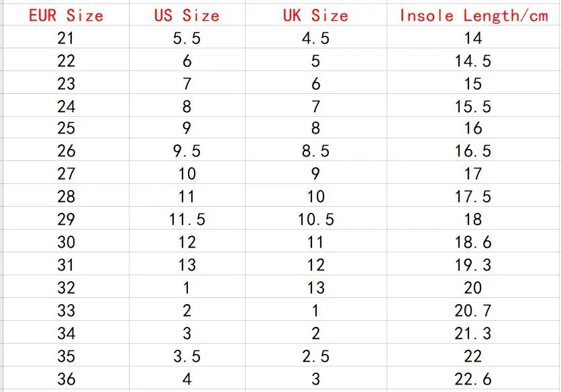The height and width of the screenshot is (392, 561).
Task: Select the US size 5.5 cell
Action: pyautogui.click(x=187, y=38)
